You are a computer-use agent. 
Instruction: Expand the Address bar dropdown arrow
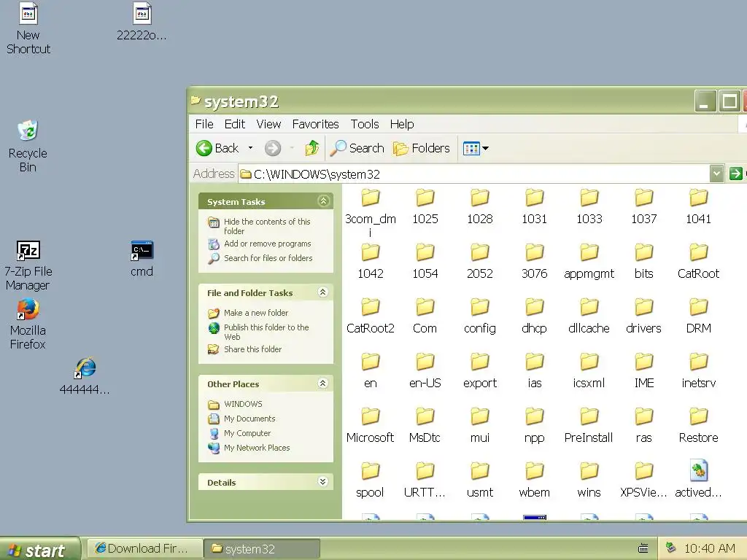point(716,174)
